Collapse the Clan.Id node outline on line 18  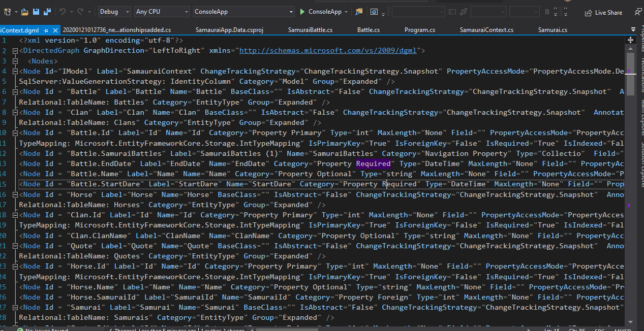pyautogui.click(x=15, y=215)
